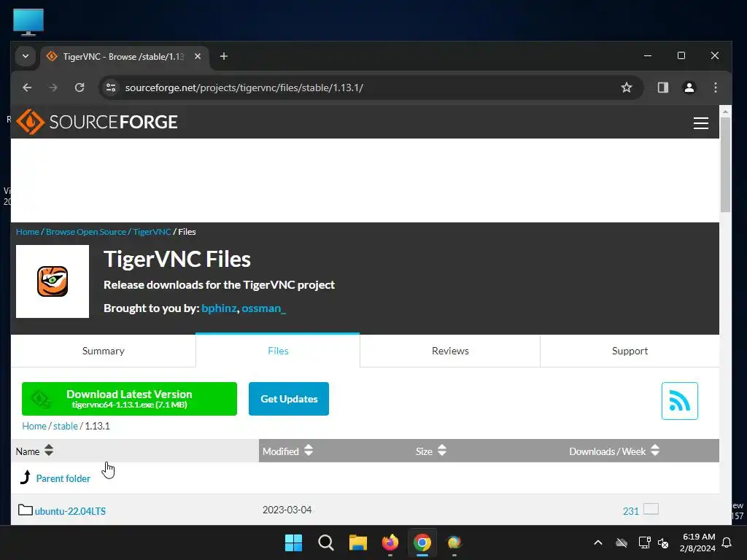This screenshot has height=560, width=747.
Task: Open the Reviews tab
Action: click(450, 351)
